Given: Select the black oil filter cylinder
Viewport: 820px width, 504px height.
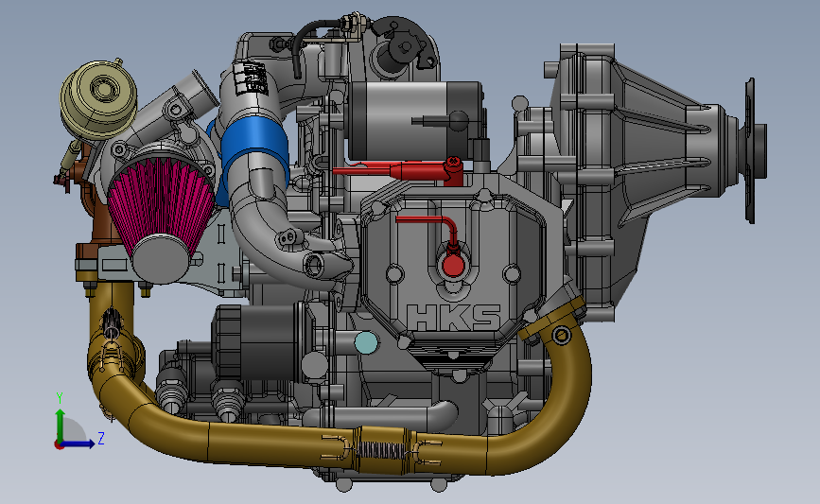Looking at the screenshot, I should (256, 342).
